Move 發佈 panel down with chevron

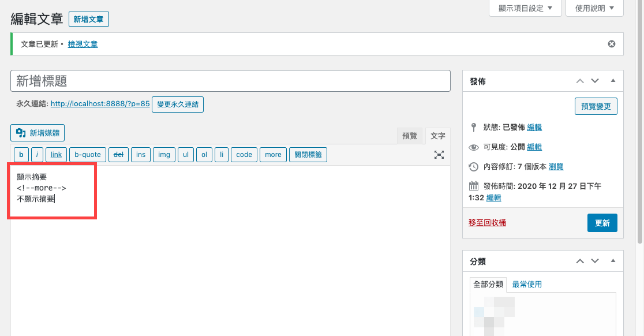coord(595,81)
